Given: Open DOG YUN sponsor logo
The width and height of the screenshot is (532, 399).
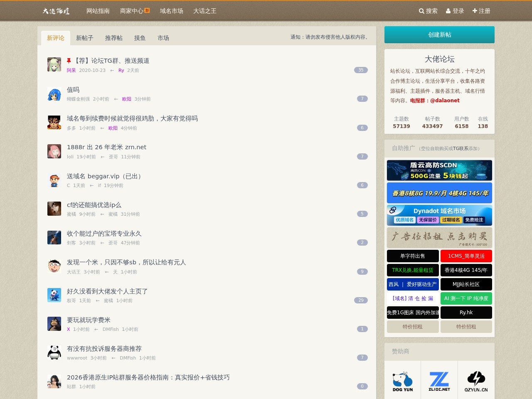Looking at the screenshot, I should coord(402,381).
